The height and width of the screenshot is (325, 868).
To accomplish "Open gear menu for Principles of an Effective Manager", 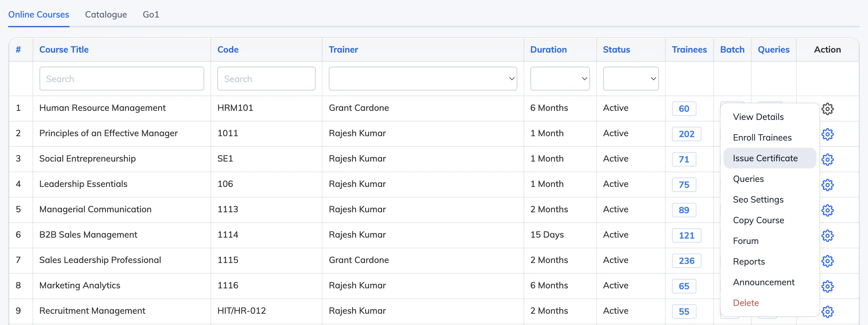I will pyautogui.click(x=827, y=134).
